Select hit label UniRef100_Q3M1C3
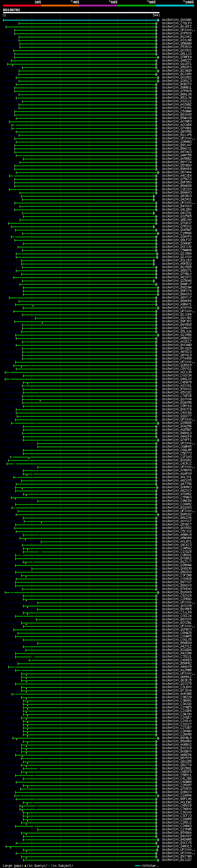 (x=177, y=81)
